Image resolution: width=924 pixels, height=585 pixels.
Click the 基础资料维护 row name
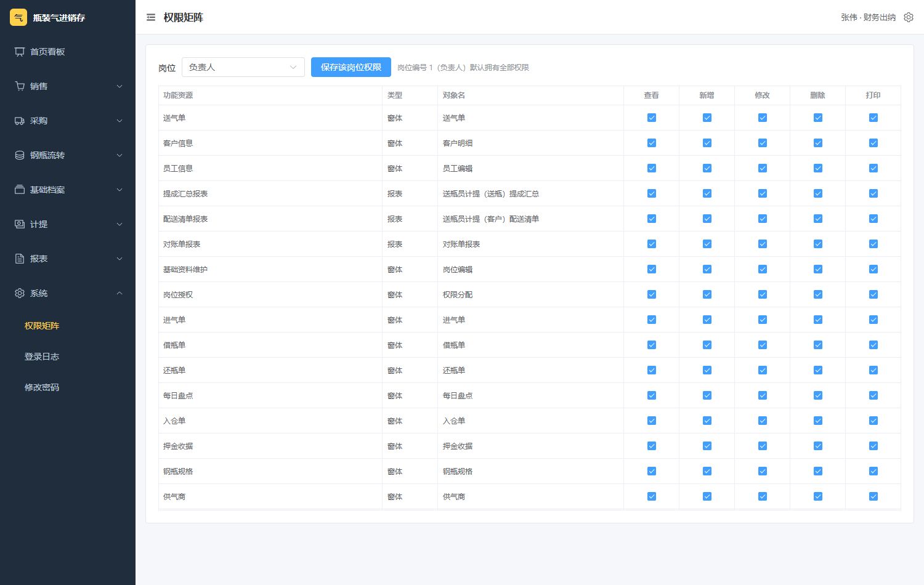(185, 270)
